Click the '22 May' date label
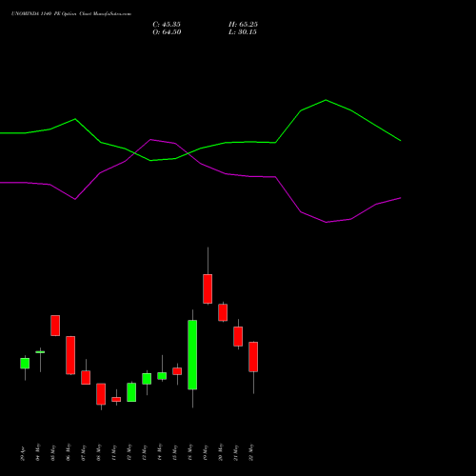 tap(251, 452)
